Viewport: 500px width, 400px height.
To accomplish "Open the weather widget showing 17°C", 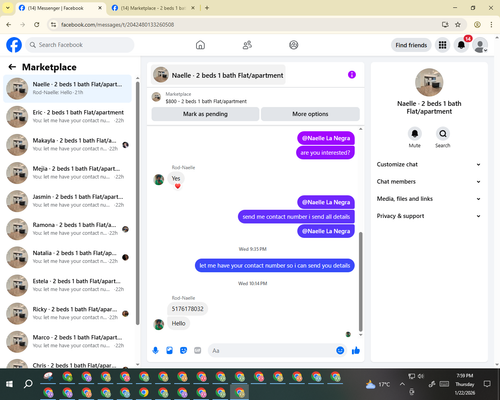I will point(377,384).
